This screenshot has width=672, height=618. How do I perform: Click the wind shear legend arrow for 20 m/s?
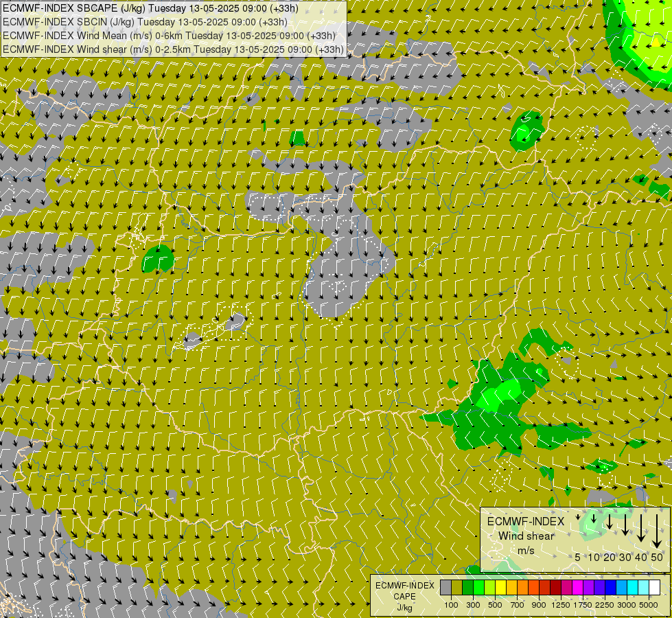[x=610, y=521]
